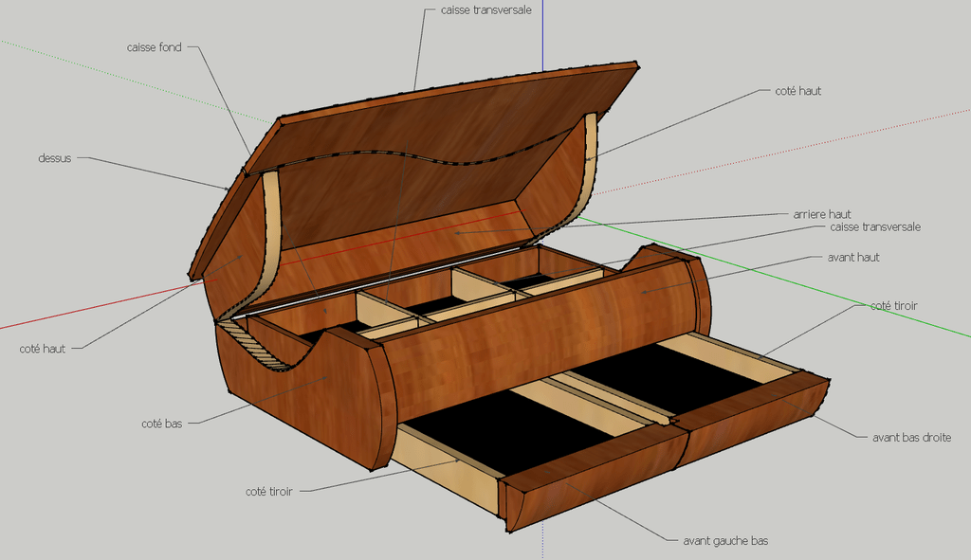The width and height of the screenshot is (971, 560).
Task: Select the 'avant bas droite' label
Action: click(x=911, y=437)
